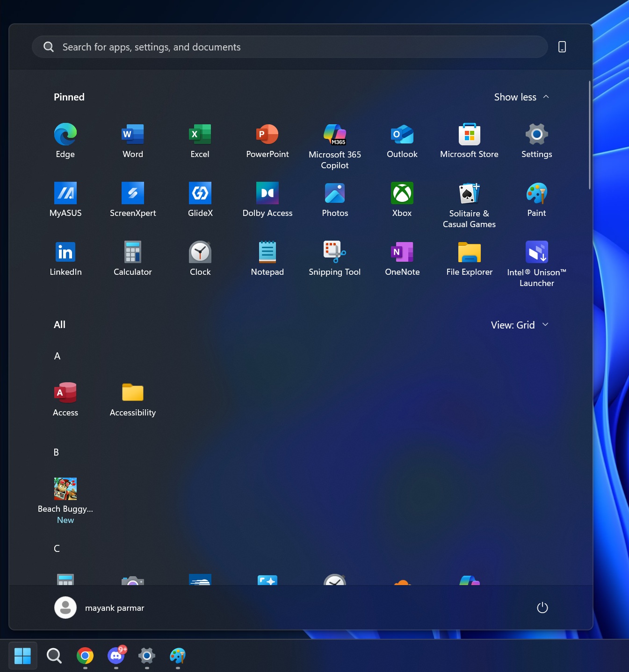
Task: Click the letter C section header
Action: click(x=57, y=549)
